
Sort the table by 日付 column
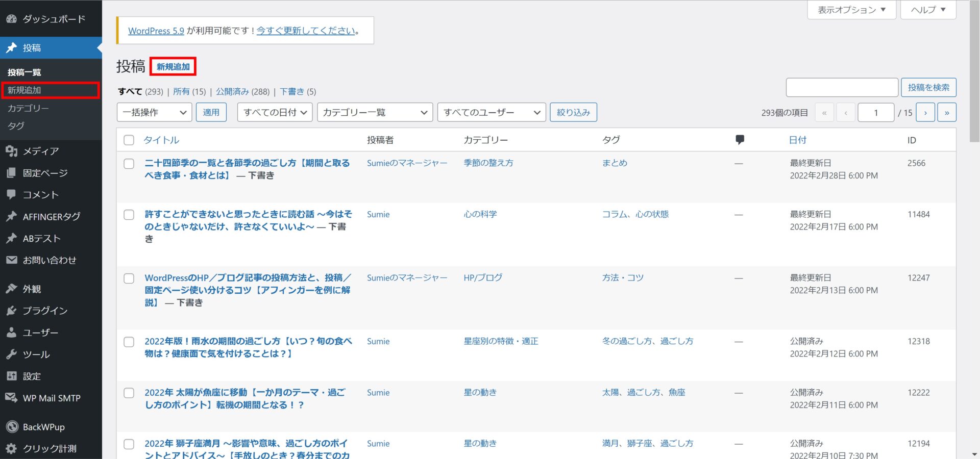tap(798, 140)
